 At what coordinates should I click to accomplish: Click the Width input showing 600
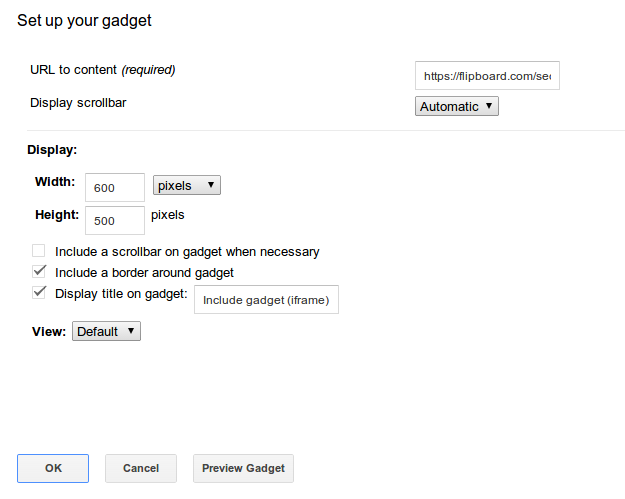point(115,188)
